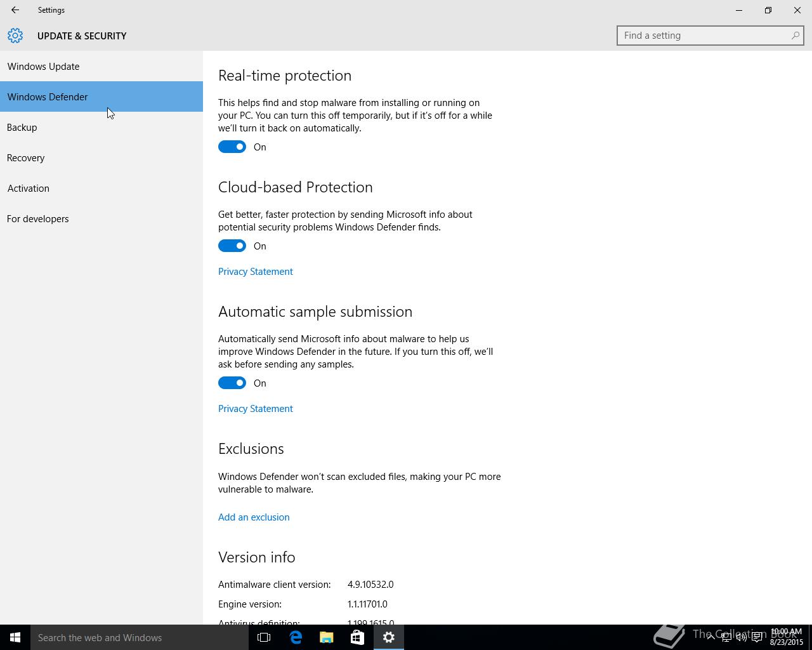This screenshot has width=812, height=650.
Task: Click the volume speaker tray icon
Action: click(741, 637)
